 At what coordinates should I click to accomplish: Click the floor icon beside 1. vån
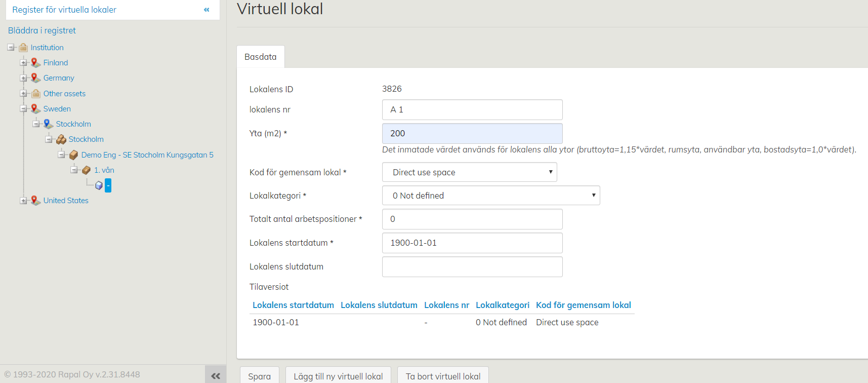pos(87,170)
